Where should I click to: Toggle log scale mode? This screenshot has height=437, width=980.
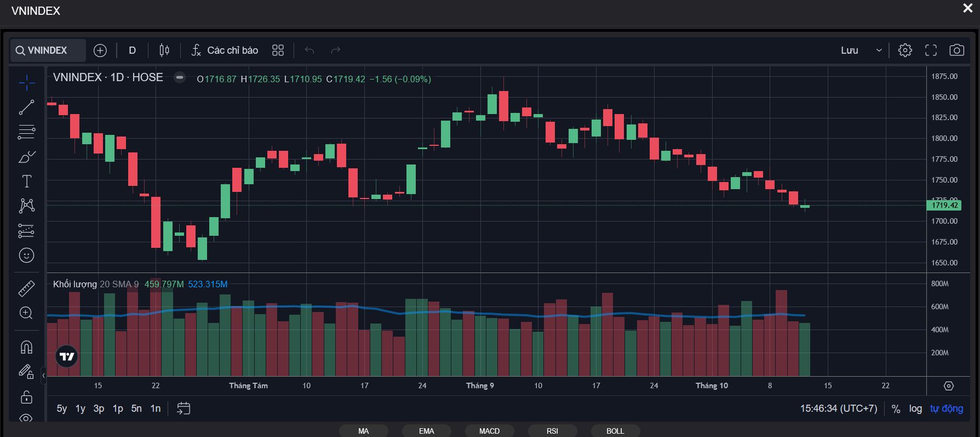click(915, 408)
